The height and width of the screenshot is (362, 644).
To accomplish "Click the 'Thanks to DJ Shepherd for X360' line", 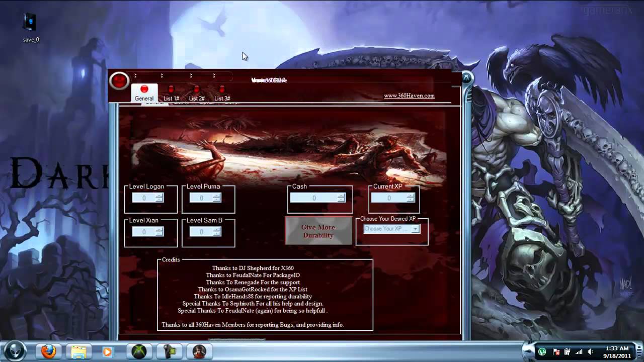I will tap(253, 268).
